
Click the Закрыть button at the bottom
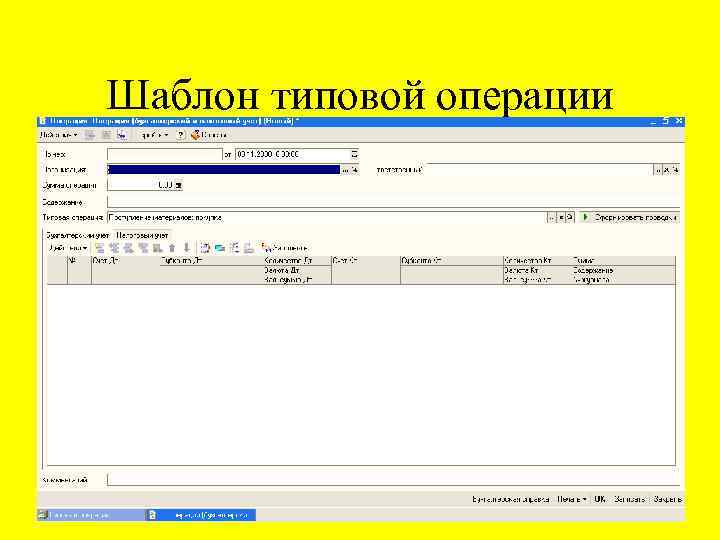pos(667,499)
